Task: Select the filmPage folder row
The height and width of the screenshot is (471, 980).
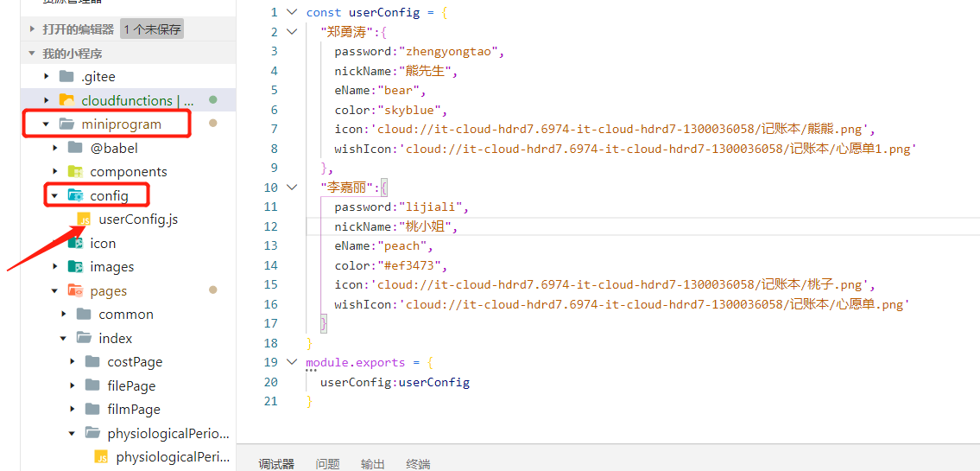Action: (x=128, y=409)
